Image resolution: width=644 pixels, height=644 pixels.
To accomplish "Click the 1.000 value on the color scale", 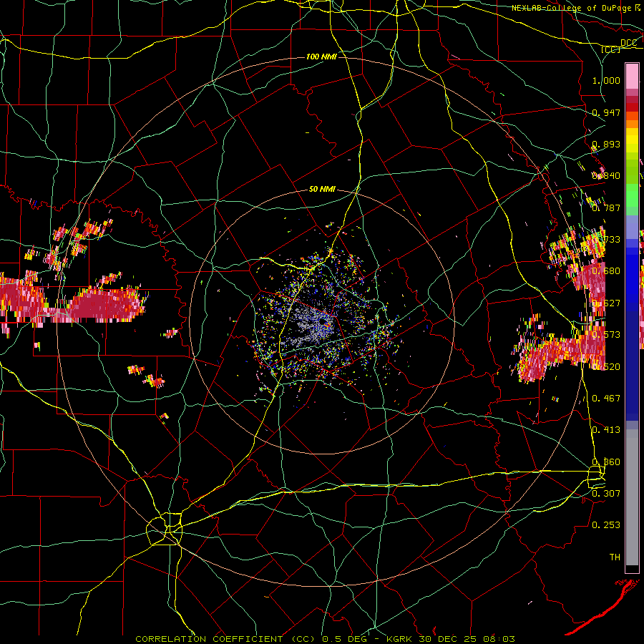I will coord(606,80).
